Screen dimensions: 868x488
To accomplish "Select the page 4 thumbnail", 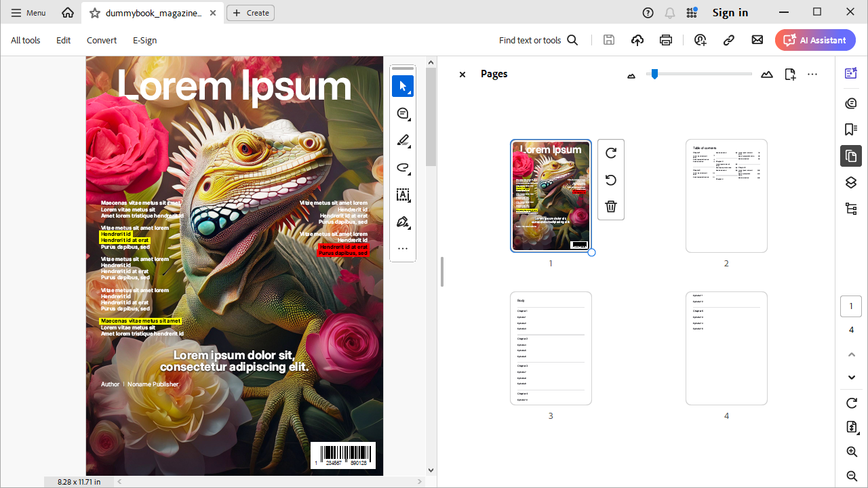I will point(726,348).
